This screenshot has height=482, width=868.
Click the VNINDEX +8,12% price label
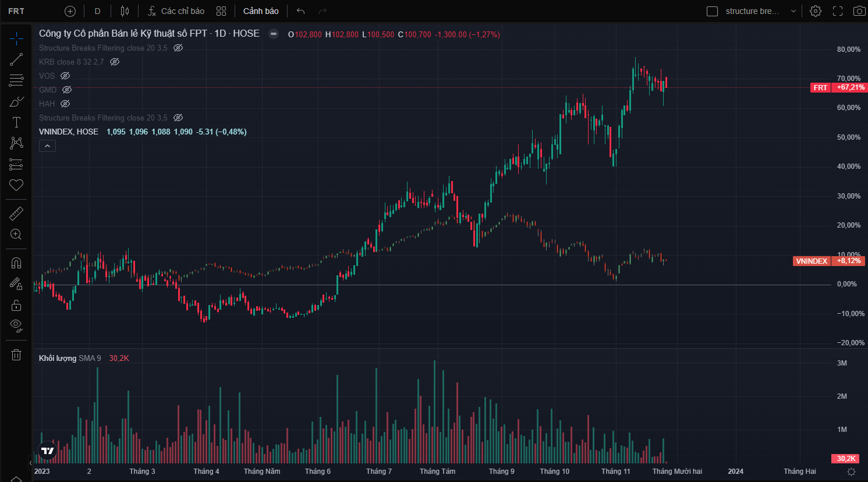pyautogui.click(x=828, y=261)
